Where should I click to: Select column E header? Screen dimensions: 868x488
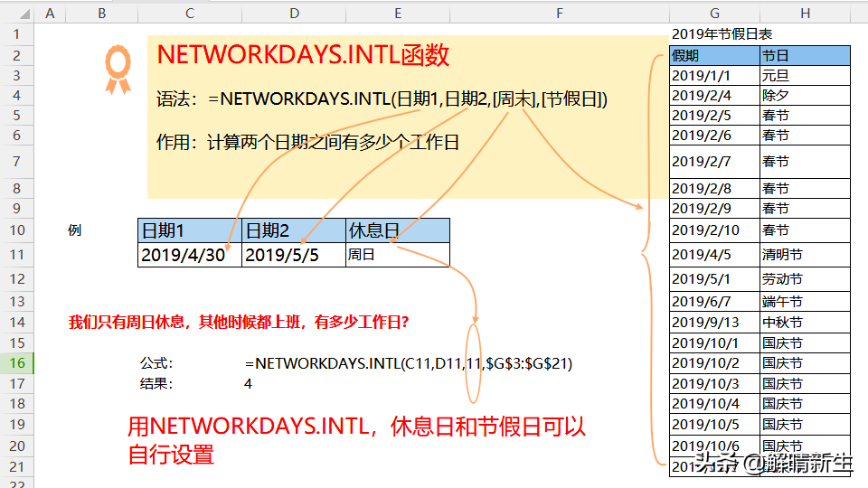[398, 14]
